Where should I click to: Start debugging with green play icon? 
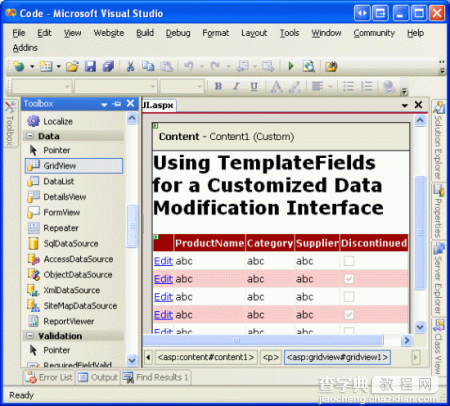[x=291, y=66]
